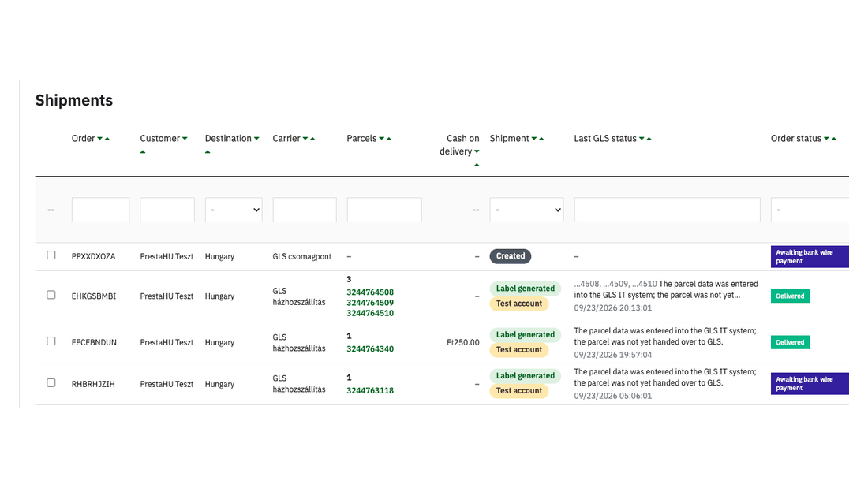868x488 pixels.
Task: Select the Ft250.00 cash on delivery amount
Action: tap(462, 342)
